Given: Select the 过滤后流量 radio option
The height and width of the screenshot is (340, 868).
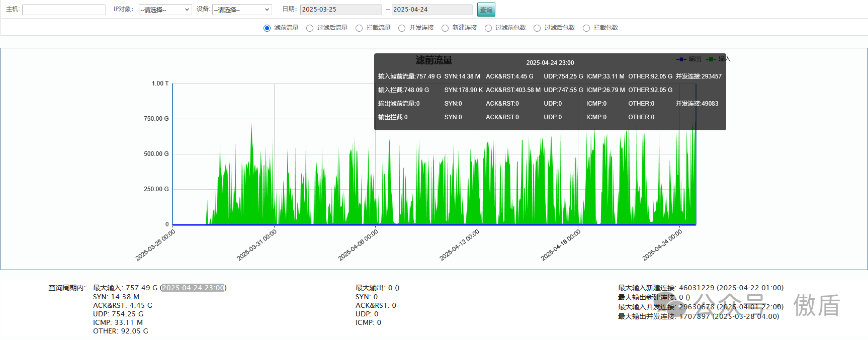Looking at the screenshot, I should point(310,28).
